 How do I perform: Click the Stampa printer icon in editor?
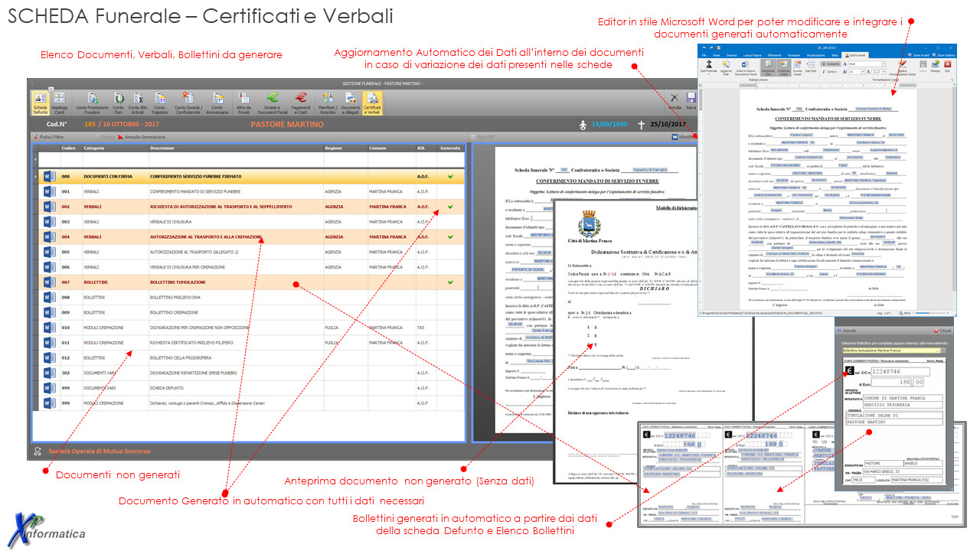pyautogui.click(x=935, y=67)
